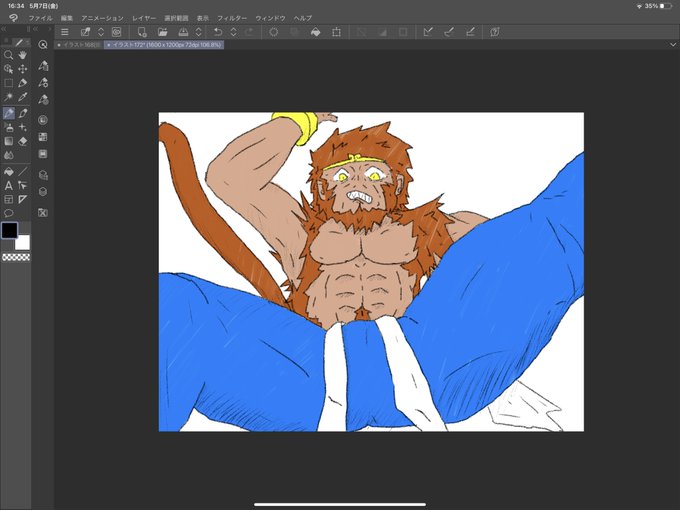This screenshot has width=680, height=510.
Task: Select the Gradient tool
Action: (x=8, y=141)
